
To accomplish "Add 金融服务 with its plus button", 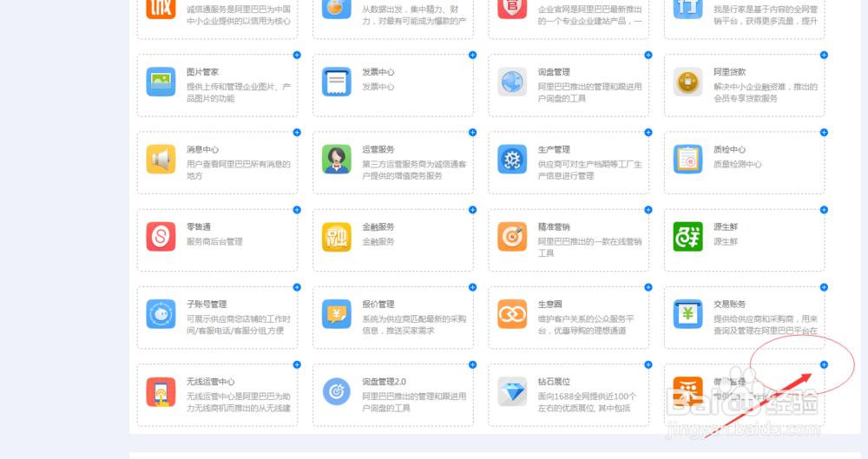I will tap(473, 210).
